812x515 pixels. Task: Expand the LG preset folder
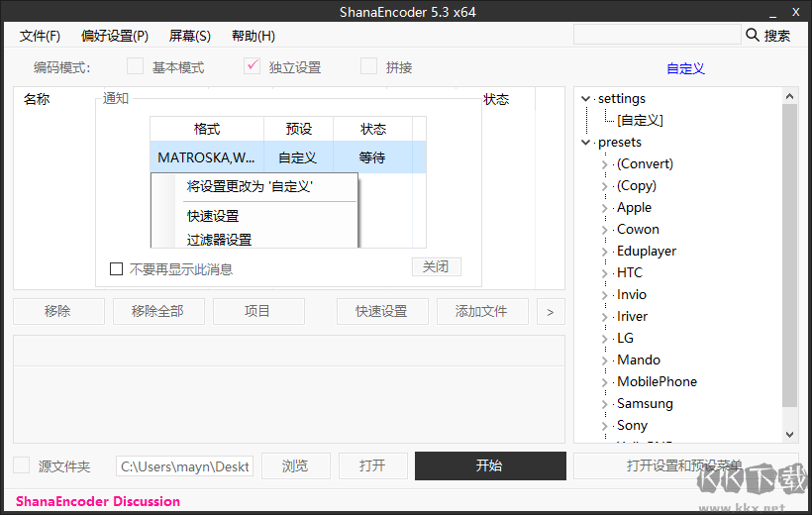point(604,339)
